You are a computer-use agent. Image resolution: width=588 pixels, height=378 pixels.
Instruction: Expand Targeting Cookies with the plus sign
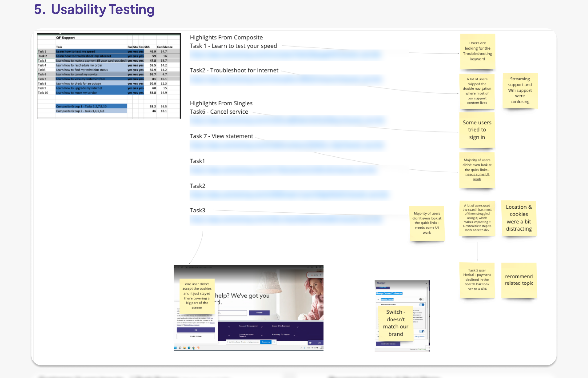378,299
